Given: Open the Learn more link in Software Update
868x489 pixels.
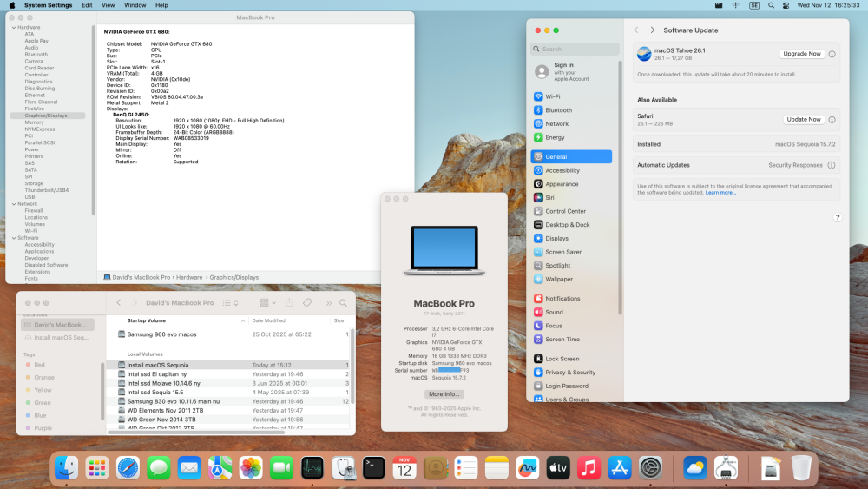Looking at the screenshot, I should [720, 193].
